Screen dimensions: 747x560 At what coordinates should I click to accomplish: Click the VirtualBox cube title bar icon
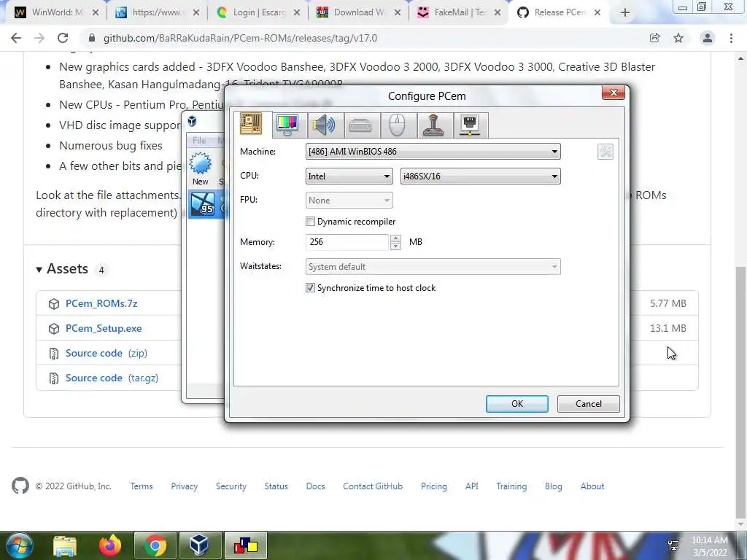[x=192, y=121]
